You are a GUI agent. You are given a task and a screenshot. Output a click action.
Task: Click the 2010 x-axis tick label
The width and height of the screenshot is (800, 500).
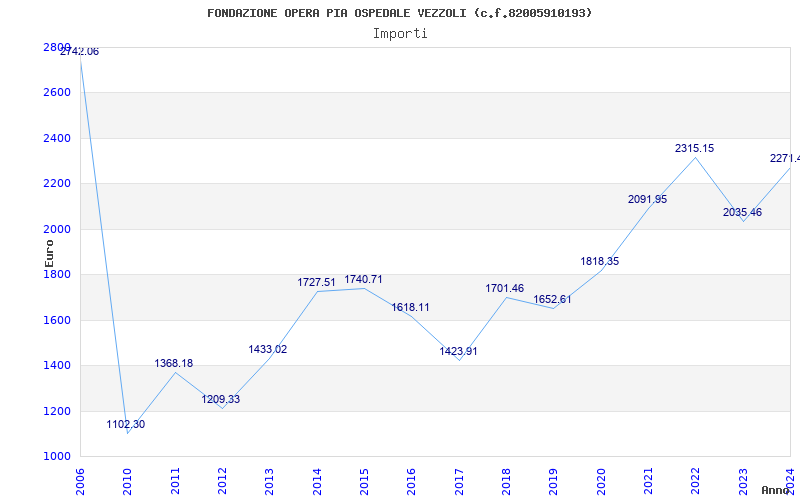tap(128, 482)
